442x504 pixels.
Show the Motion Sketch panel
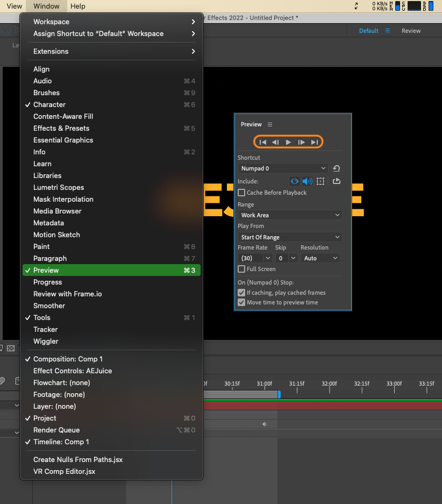pyautogui.click(x=111, y=235)
